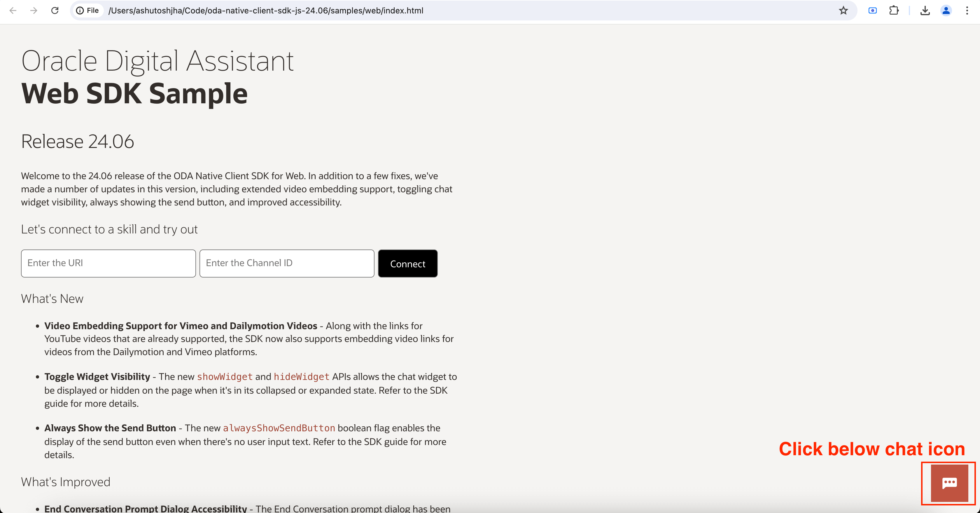
Task: Open the browser three-dot menu
Action: pos(967,11)
